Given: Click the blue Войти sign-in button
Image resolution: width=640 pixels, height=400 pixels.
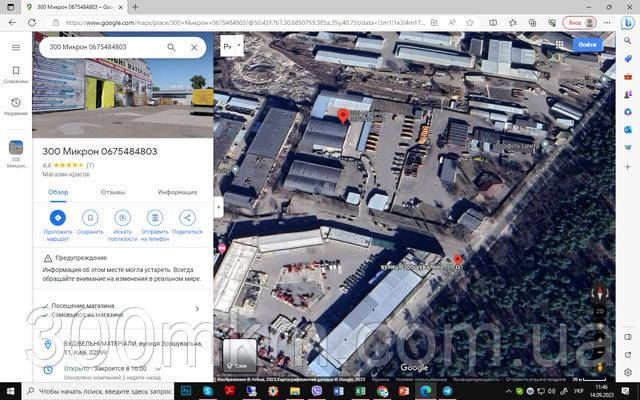Looking at the screenshot, I should (x=587, y=44).
